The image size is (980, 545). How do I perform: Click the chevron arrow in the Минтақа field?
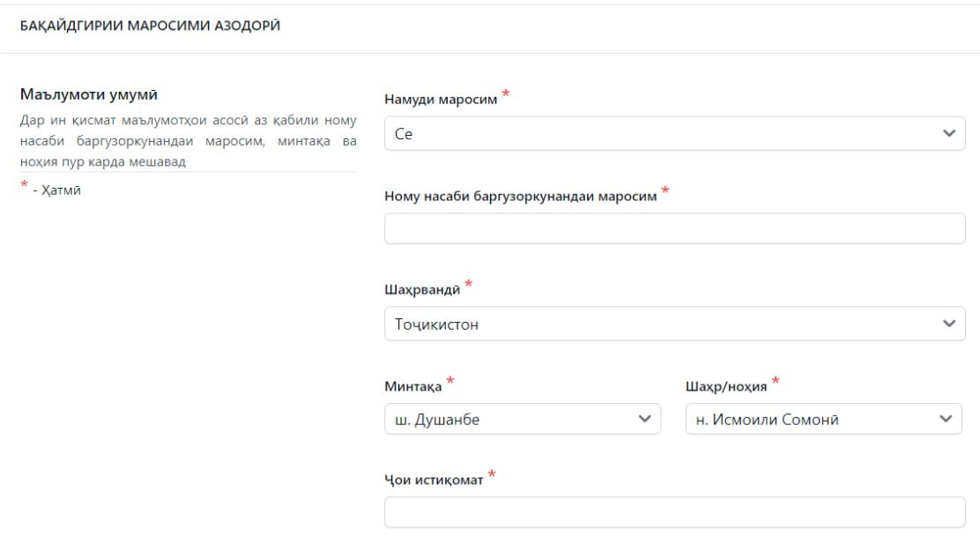point(643,419)
